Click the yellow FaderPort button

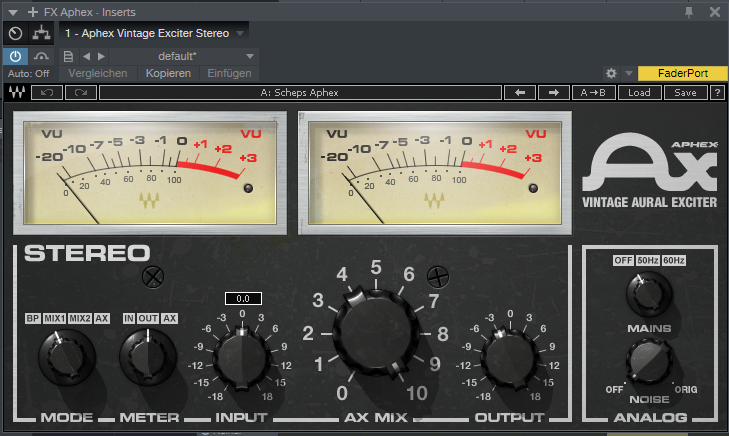[683, 73]
